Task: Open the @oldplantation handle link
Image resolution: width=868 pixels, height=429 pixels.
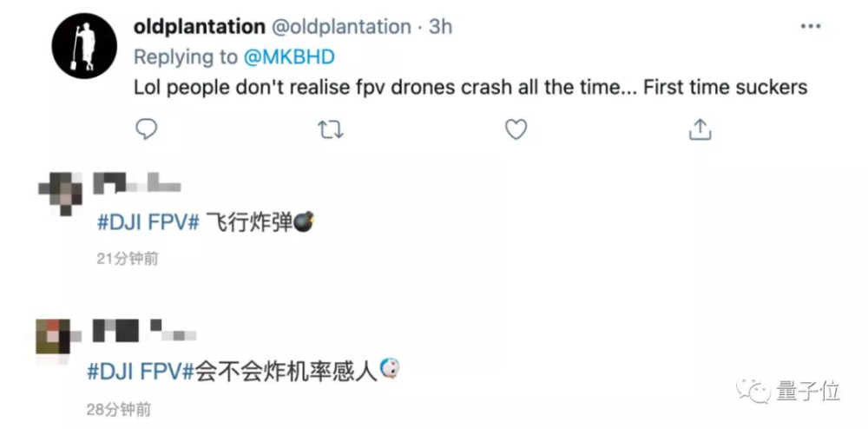Action: [341, 27]
